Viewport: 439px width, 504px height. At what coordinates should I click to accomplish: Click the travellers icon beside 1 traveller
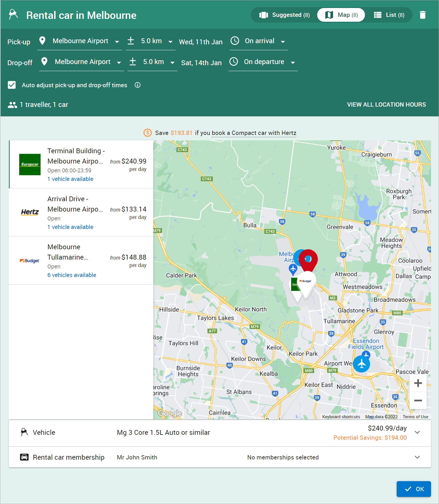point(12,105)
